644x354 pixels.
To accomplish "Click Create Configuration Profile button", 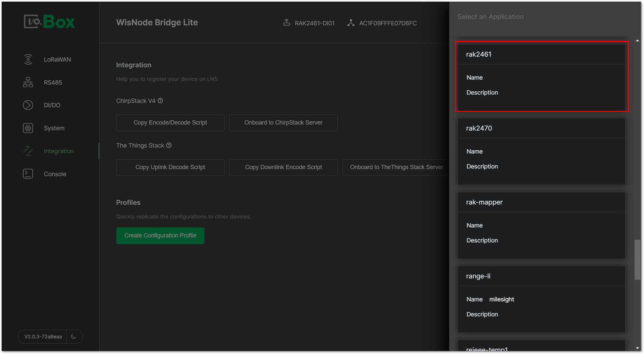I will (x=160, y=236).
